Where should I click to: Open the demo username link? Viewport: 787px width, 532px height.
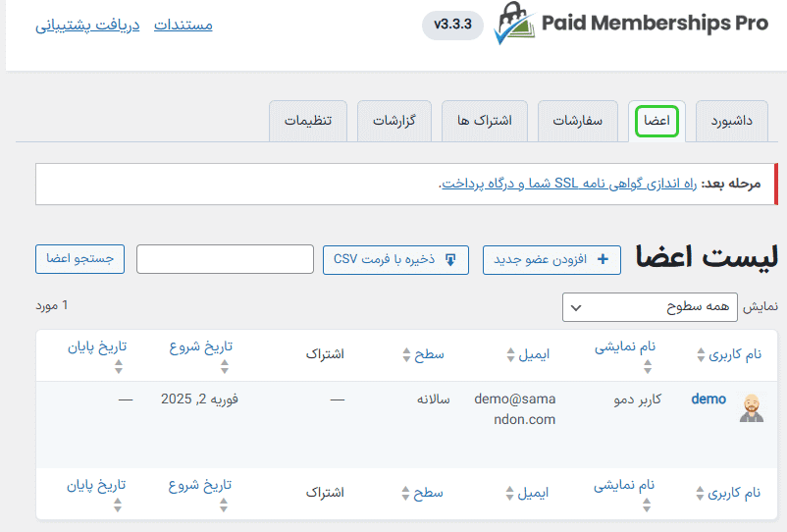[x=708, y=399]
